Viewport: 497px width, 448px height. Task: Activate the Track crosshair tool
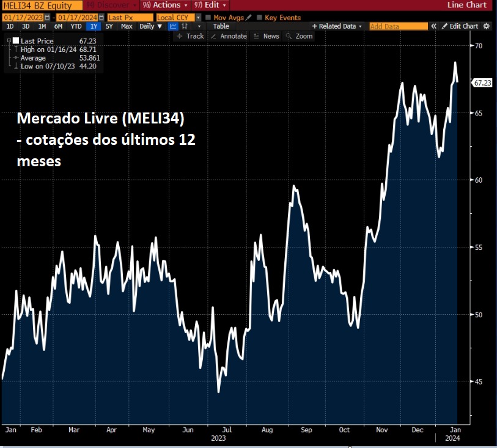190,36
